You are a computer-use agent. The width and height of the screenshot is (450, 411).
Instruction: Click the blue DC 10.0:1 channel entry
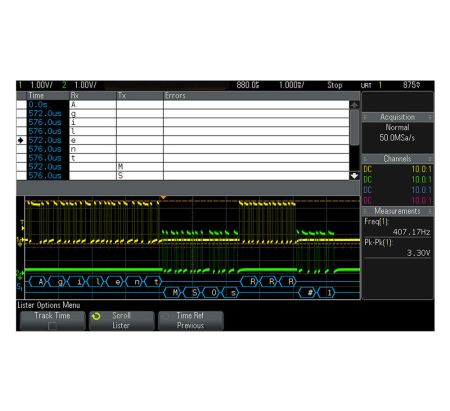(397, 190)
